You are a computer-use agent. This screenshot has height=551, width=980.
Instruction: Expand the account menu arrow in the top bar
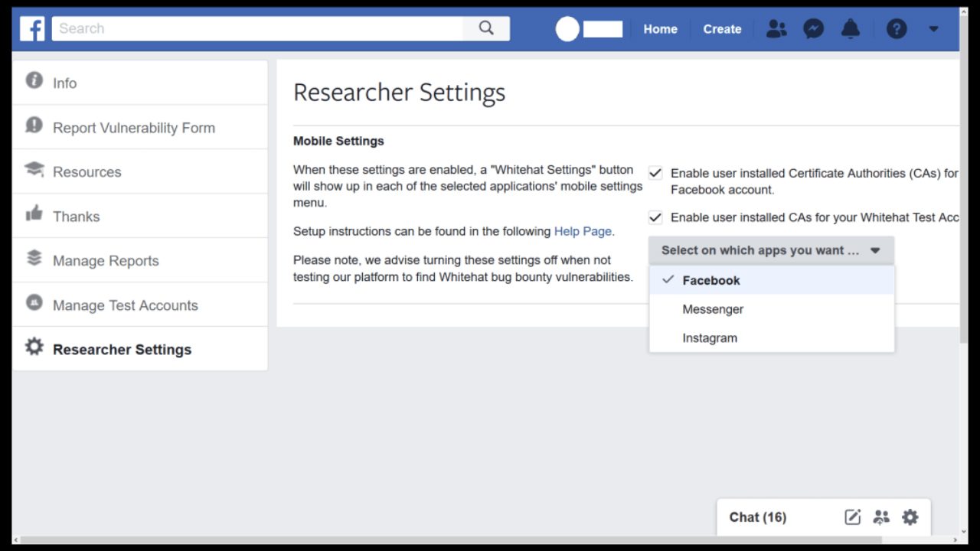933,29
